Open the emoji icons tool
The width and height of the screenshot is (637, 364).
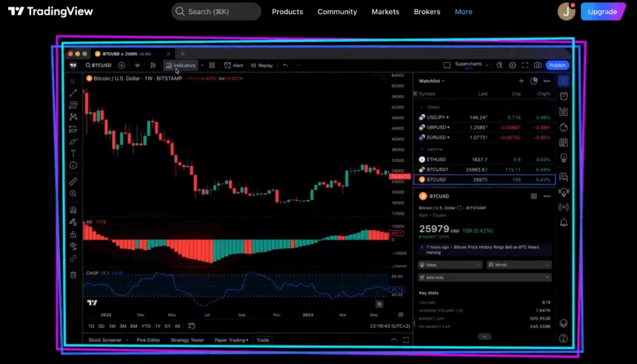tap(73, 166)
